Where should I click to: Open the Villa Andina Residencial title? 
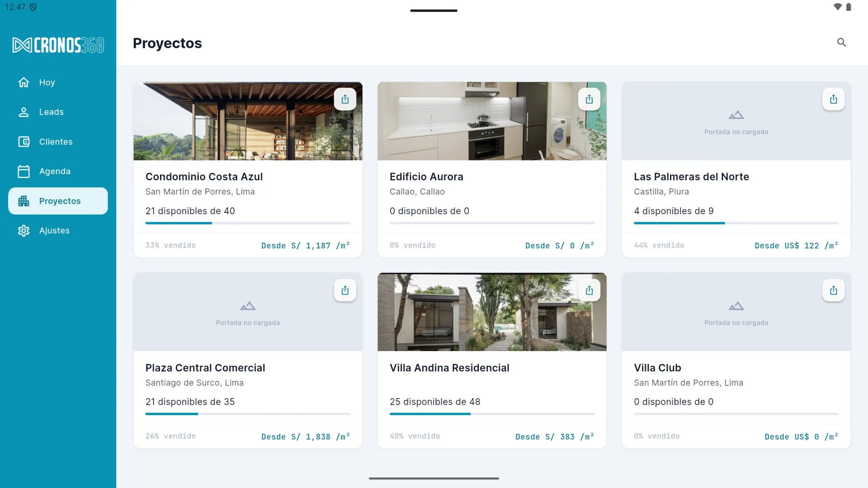point(449,368)
